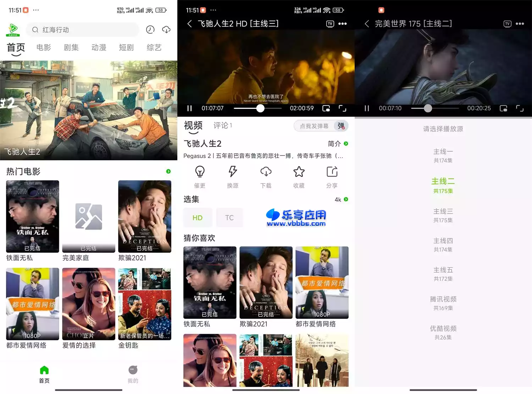Viewport: 532px width, 394px height.
Task: Tap the download icon beside the search bar
Action: tap(166, 30)
